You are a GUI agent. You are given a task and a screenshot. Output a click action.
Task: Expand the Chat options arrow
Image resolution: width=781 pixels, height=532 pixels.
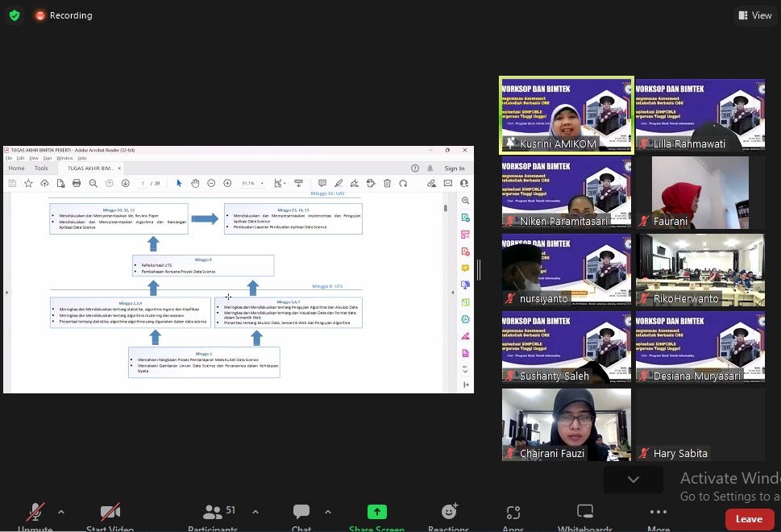pyautogui.click(x=328, y=512)
